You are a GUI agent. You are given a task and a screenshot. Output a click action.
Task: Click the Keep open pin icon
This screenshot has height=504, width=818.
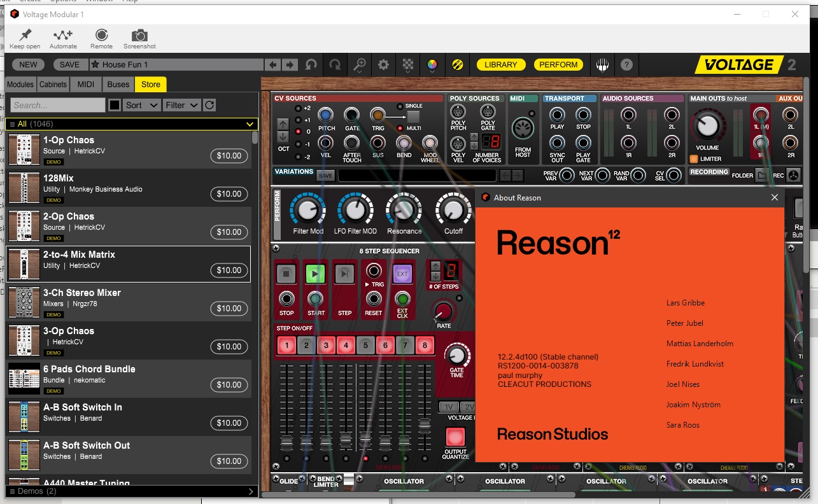[x=25, y=35]
